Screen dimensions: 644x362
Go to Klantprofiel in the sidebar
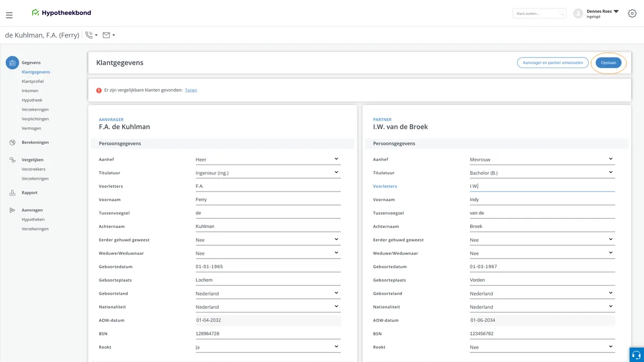click(x=33, y=82)
